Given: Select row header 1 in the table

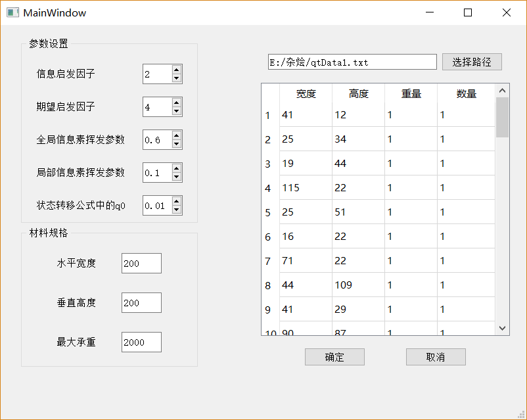Looking at the screenshot, I should click(x=271, y=115).
